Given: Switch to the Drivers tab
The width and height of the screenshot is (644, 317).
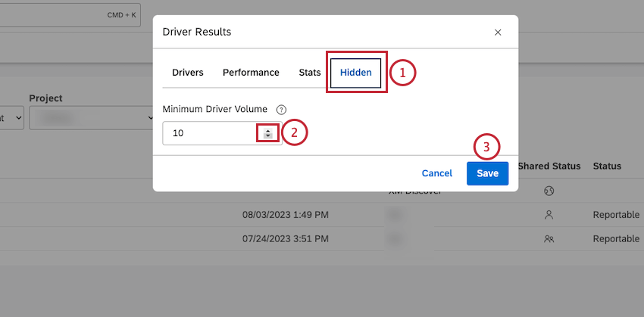Looking at the screenshot, I should coord(188,73).
